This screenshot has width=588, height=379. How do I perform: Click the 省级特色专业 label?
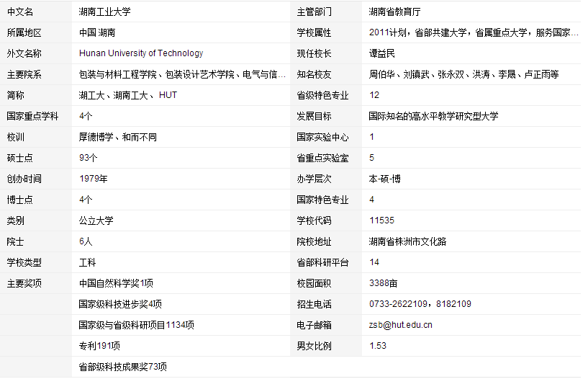pos(323,95)
